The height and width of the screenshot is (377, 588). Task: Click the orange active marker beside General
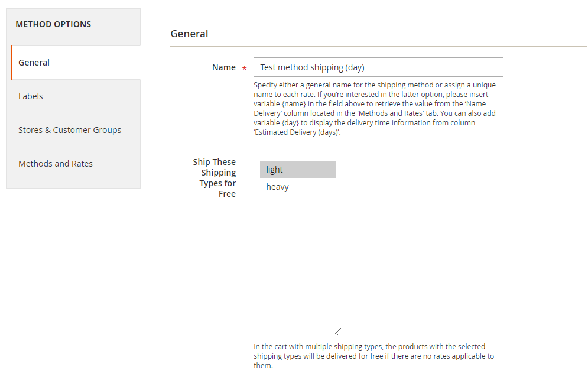[12, 63]
